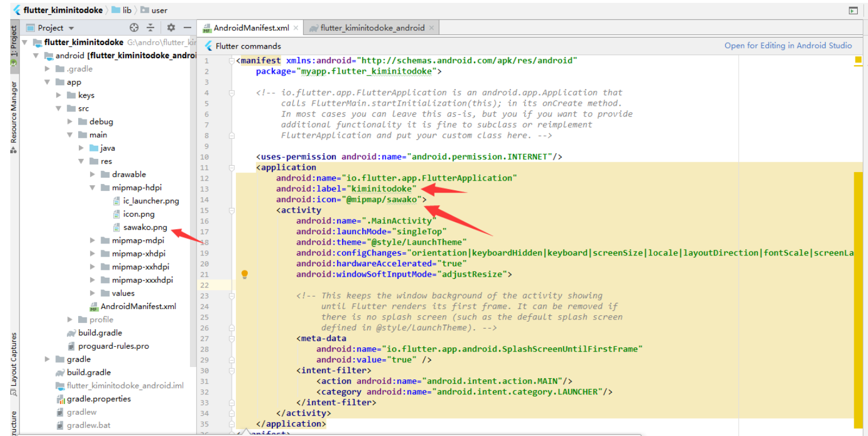Select the src folder in the tree

[84, 109]
